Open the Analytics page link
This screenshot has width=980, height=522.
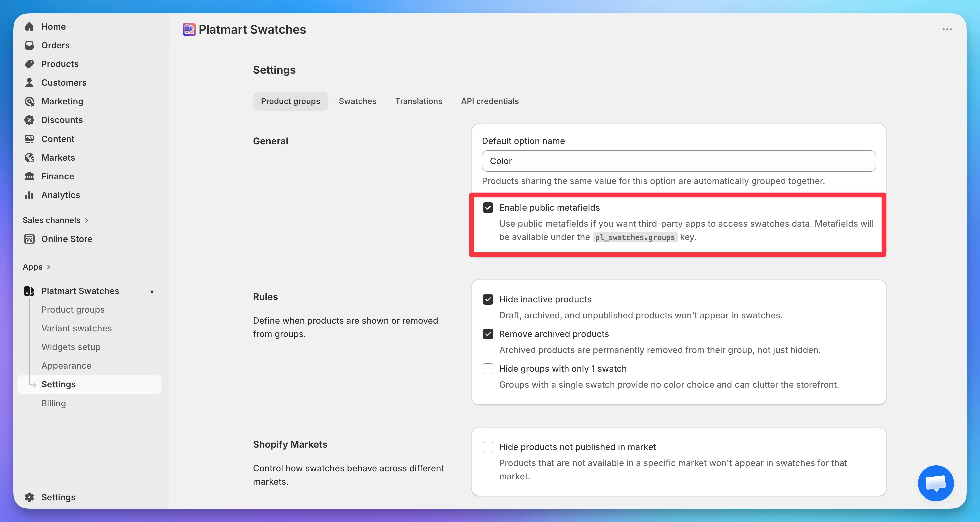click(61, 195)
